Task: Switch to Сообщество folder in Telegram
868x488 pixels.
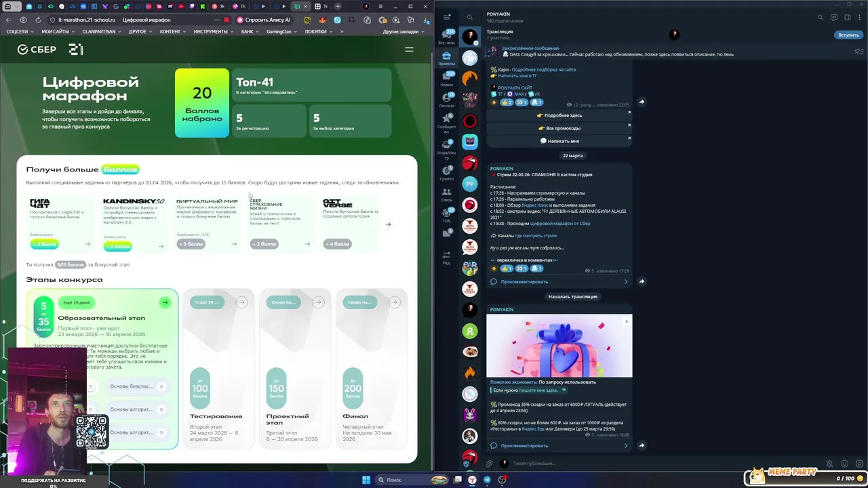Action: pos(446,121)
